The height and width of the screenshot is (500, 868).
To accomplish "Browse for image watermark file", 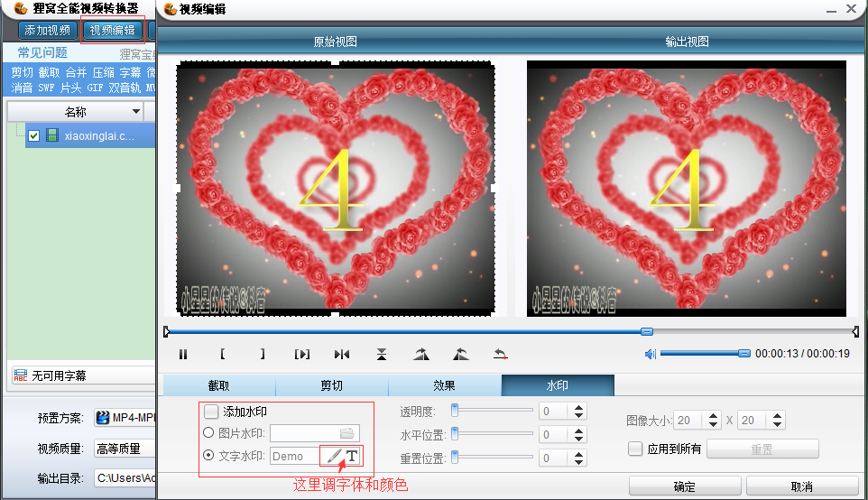I will point(346,433).
